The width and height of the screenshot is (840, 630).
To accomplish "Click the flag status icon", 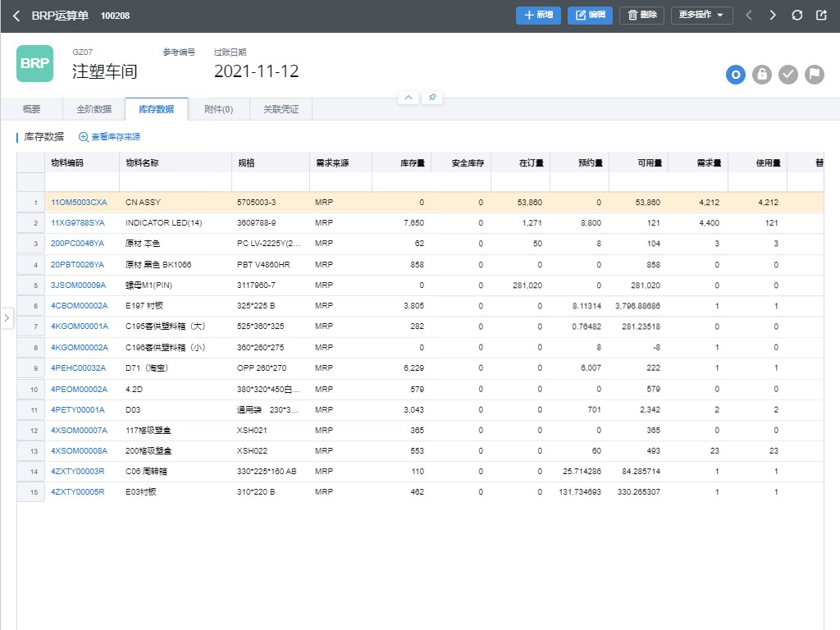I will (x=815, y=75).
